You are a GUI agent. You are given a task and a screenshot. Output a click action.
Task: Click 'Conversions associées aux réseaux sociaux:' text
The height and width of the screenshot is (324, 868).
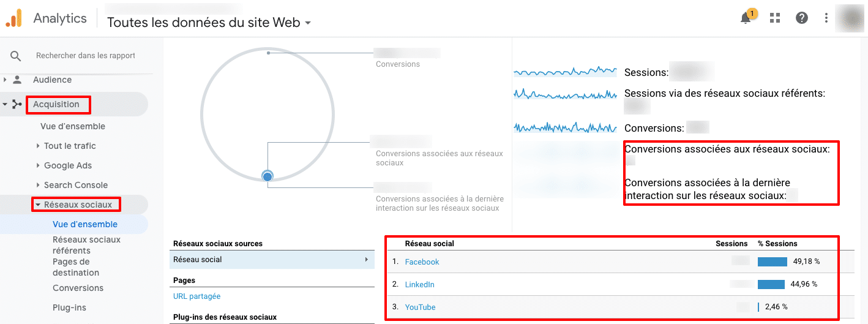pyautogui.click(x=727, y=149)
